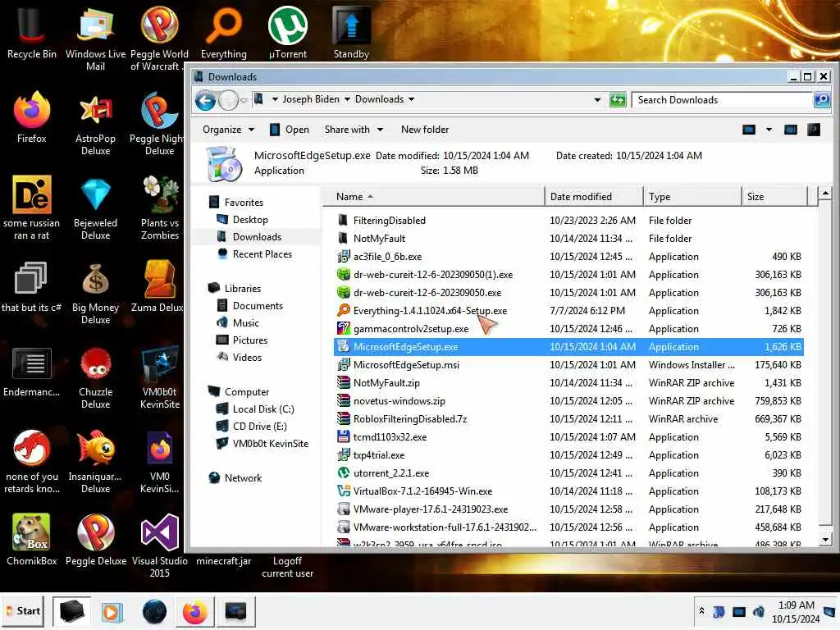This screenshot has height=630, width=840.
Task: Sort by Date modified column header
Action: click(x=594, y=197)
